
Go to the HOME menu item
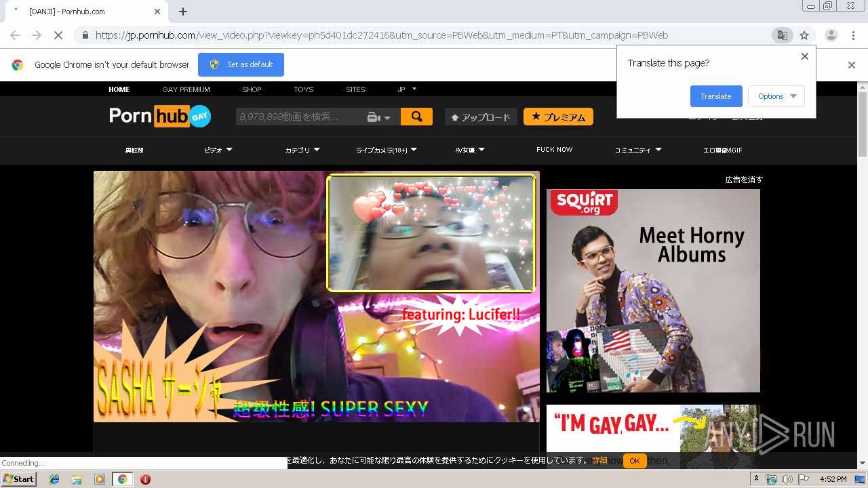pos(119,89)
